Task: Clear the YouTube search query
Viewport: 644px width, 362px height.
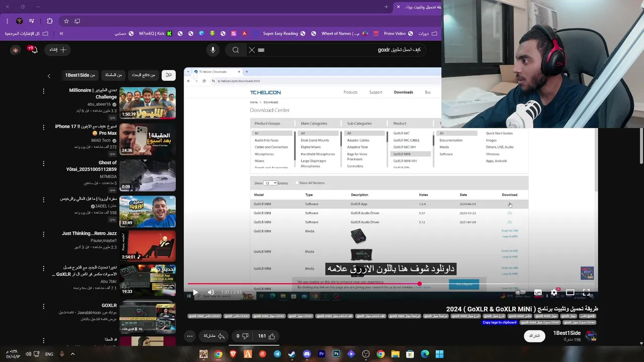Action: click(252, 50)
